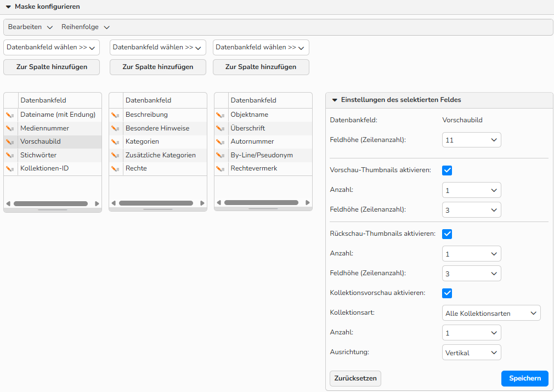Click the Zurücksetzen button
The width and height of the screenshot is (554, 392).
click(x=355, y=378)
